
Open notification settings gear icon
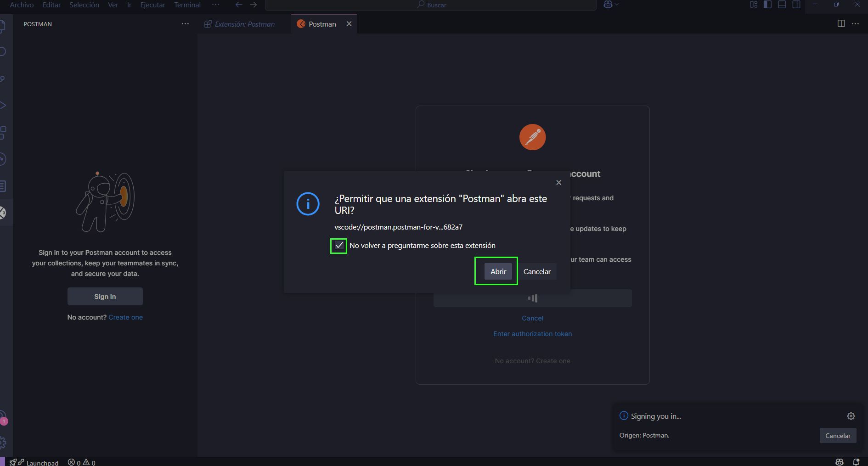(851, 416)
